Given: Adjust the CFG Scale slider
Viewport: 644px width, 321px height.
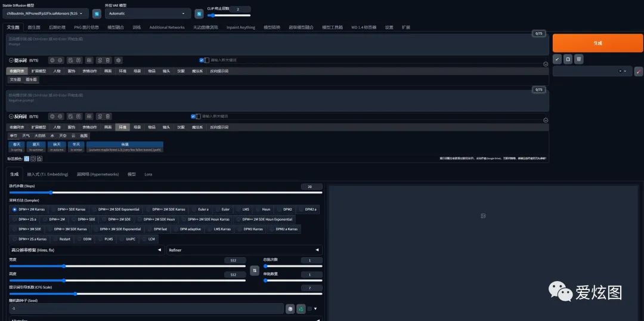Looking at the screenshot, I should (166, 294).
